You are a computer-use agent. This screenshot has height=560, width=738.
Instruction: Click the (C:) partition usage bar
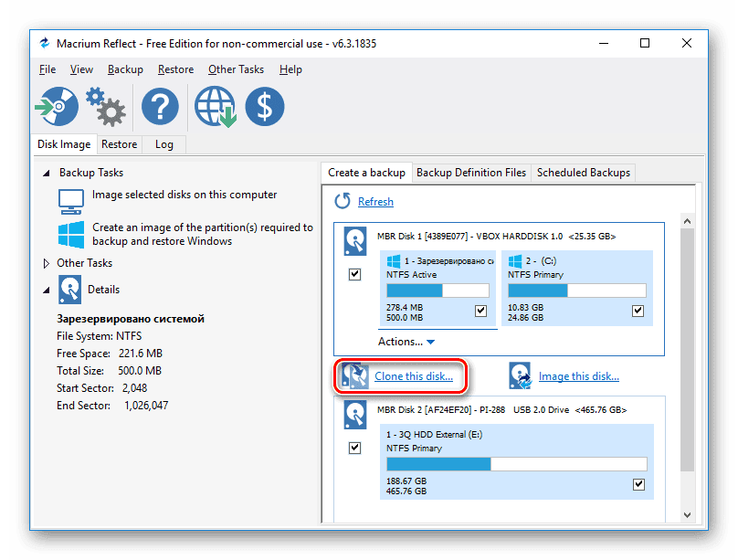(577, 291)
